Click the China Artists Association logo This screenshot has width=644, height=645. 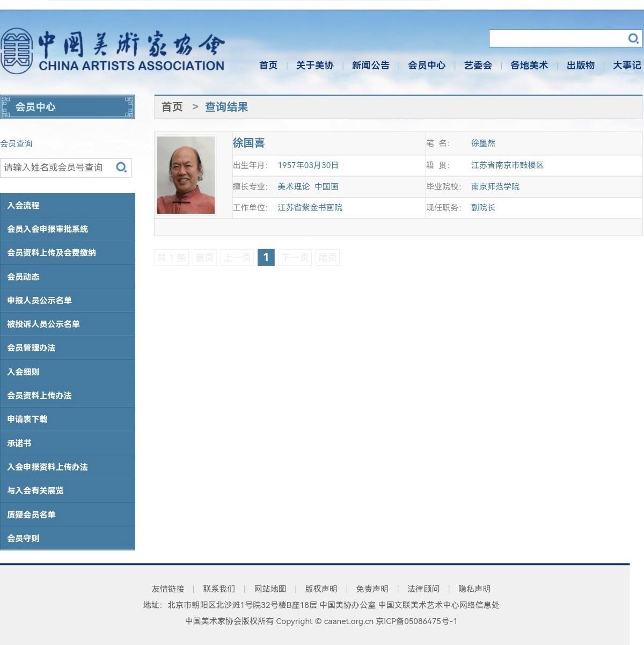coord(113,51)
